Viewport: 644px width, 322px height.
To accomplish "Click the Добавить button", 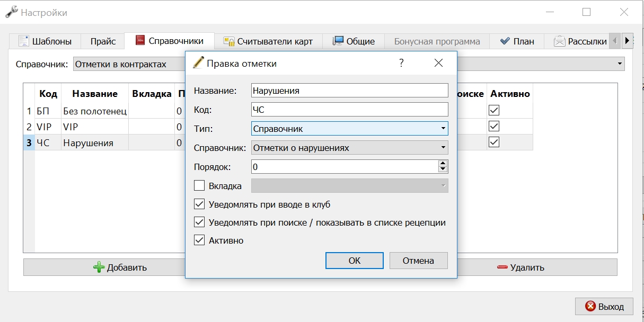I will [x=104, y=267].
